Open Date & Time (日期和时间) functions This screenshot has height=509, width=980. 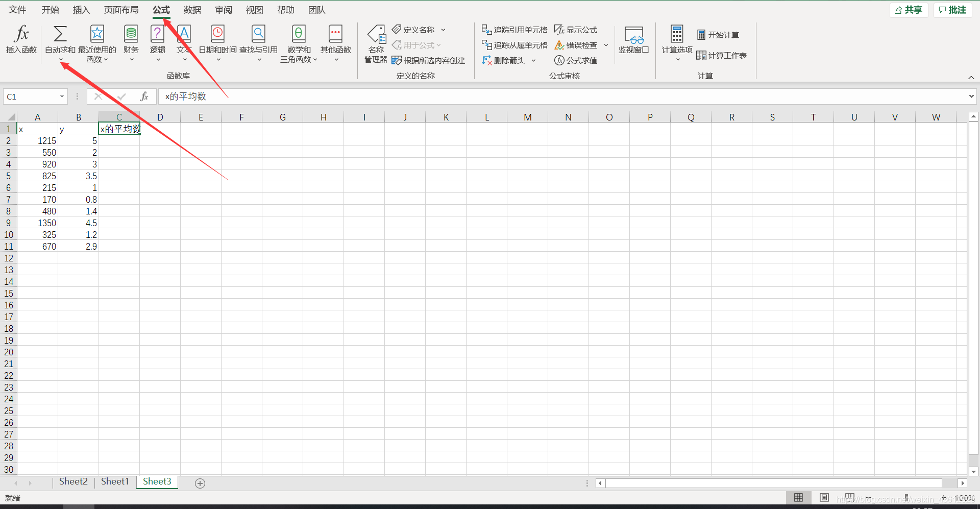tap(218, 44)
